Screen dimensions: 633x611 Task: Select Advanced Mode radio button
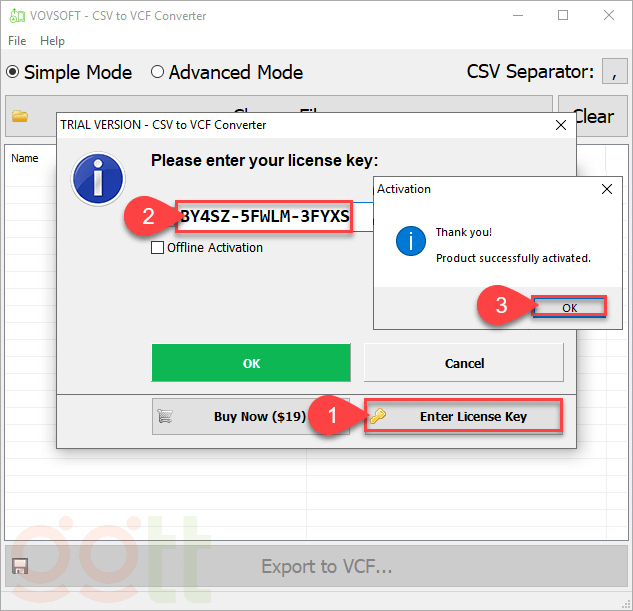[157, 72]
